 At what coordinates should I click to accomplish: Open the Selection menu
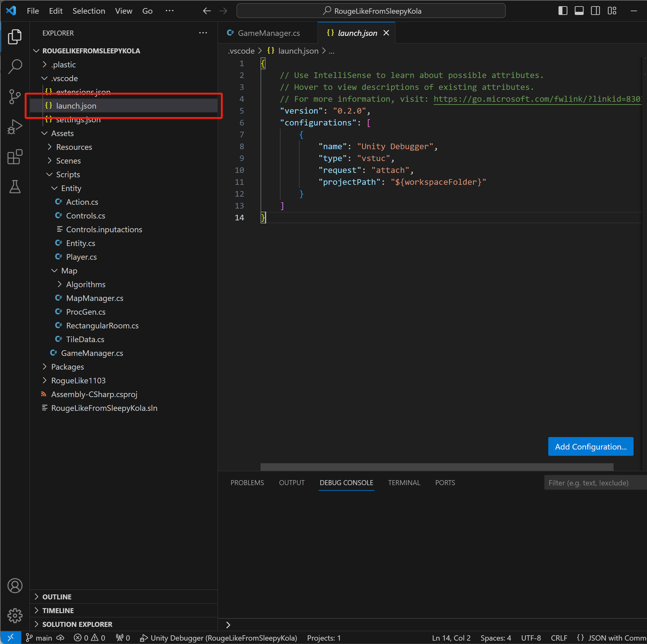point(89,11)
